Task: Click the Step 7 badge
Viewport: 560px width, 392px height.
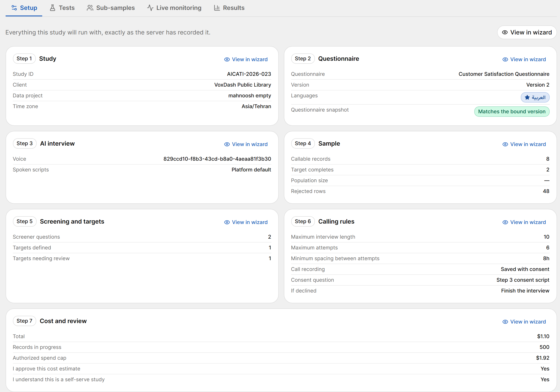Action: click(24, 321)
